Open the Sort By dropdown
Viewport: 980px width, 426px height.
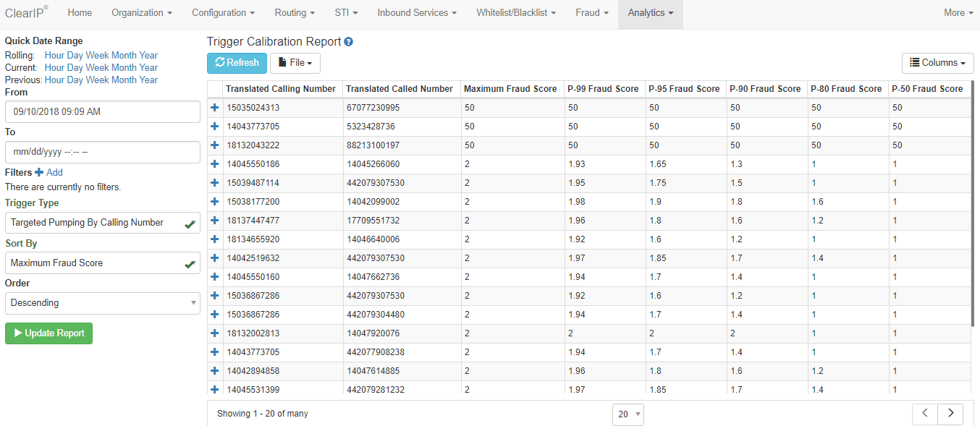(x=102, y=263)
